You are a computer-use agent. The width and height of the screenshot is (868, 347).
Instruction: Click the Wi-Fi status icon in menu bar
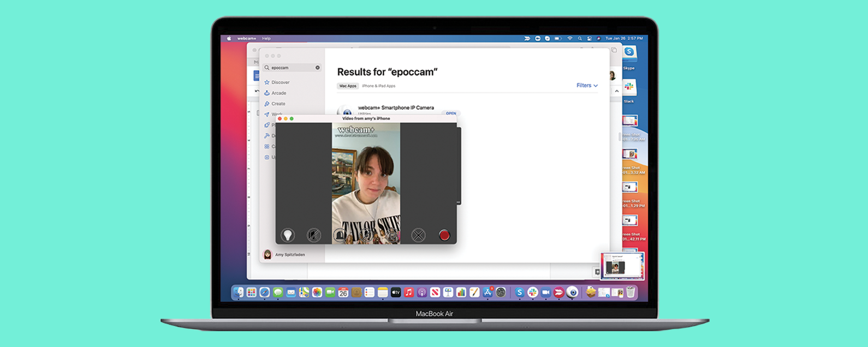570,39
